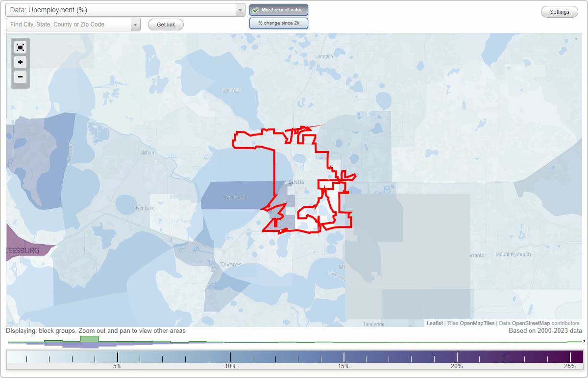Zoom in with the plus button
588x378 pixels.
(20, 62)
